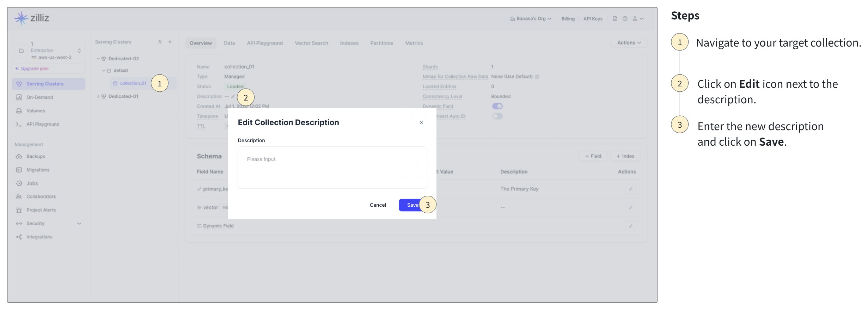Image resolution: width=868 pixels, height=310 pixels.
Task: Switch to the Data tab
Action: pos(229,43)
